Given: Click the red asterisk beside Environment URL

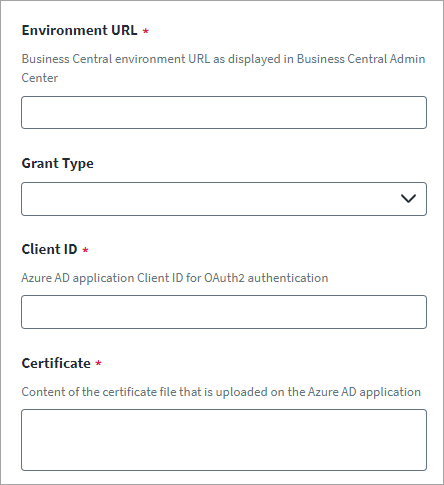Looking at the screenshot, I should 146,31.
